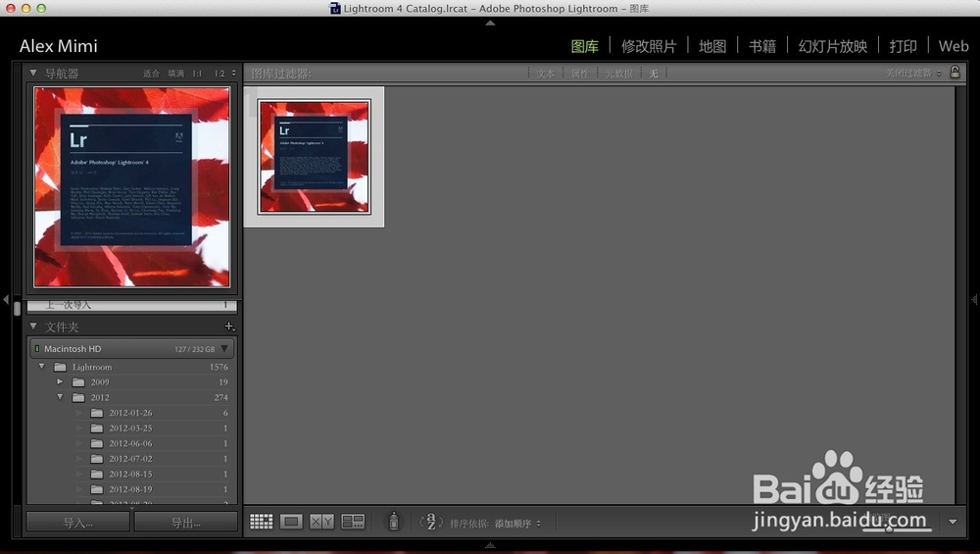
Task: Collapse the Lightroom folder tree
Action: pyautogui.click(x=42, y=367)
